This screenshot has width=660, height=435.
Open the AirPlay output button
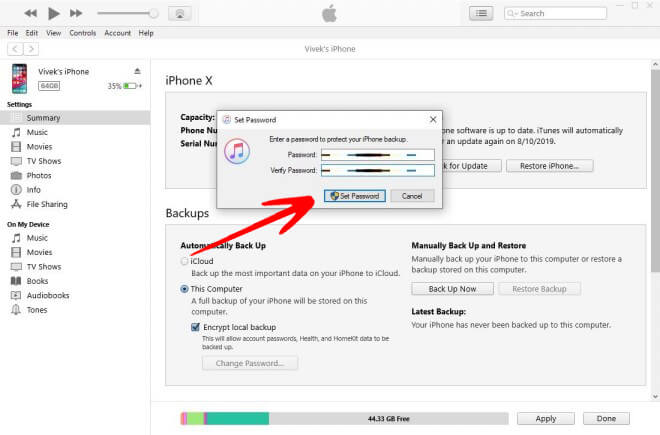click(180, 14)
